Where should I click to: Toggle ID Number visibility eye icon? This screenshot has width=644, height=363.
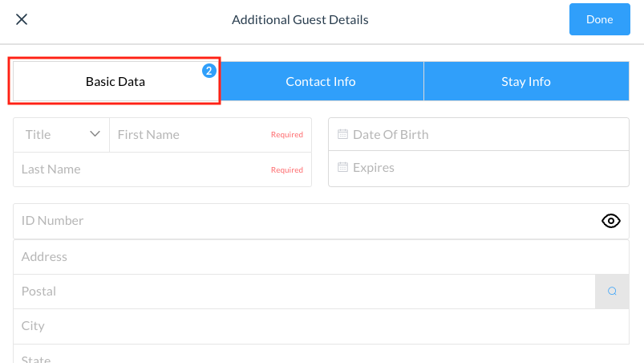click(x=611, y=221)
